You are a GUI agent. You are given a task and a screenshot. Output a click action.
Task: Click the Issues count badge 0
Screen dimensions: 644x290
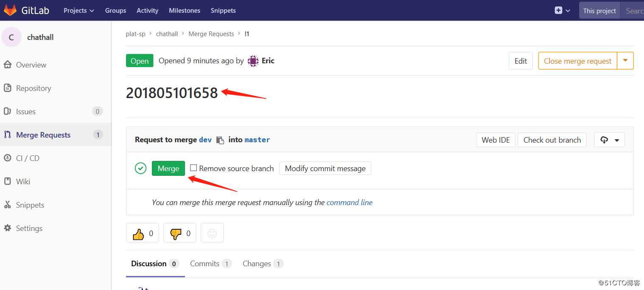point(98,111)
